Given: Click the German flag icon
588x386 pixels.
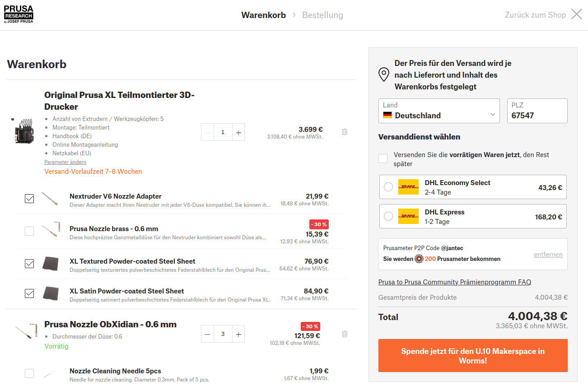Looking at the screenshot, I should point(387,115).
